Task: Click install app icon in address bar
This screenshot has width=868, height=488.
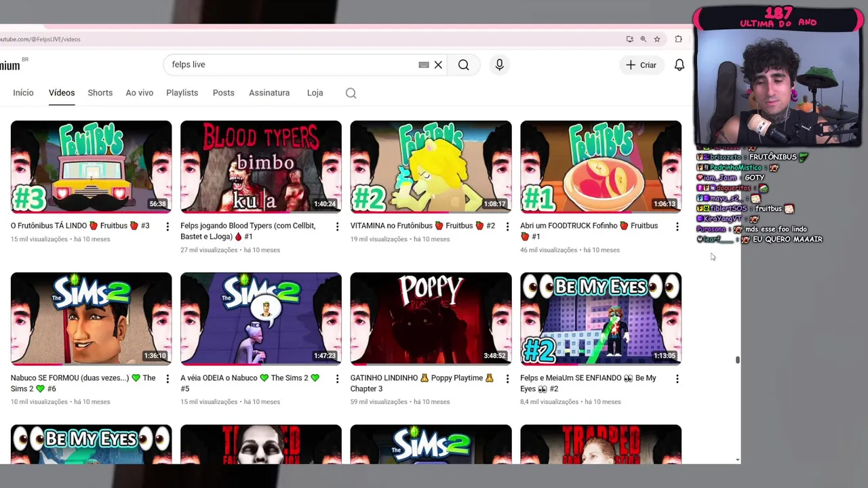Action: pos(629,39)
